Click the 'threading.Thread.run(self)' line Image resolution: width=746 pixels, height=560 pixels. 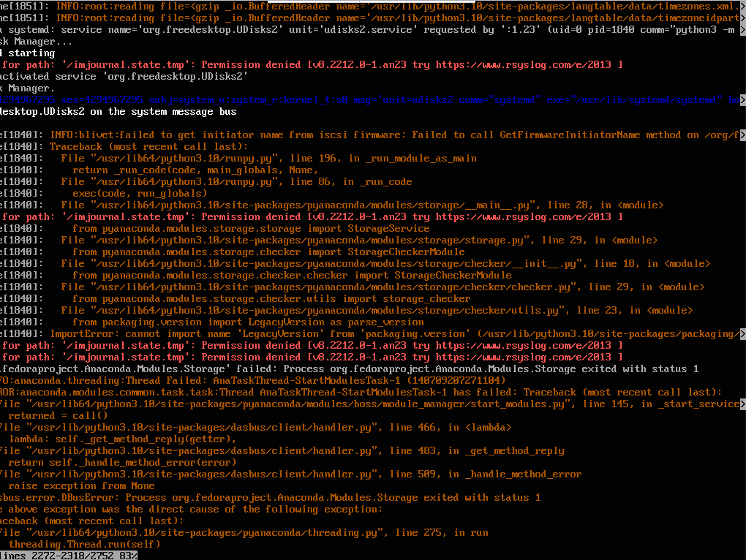84,544
